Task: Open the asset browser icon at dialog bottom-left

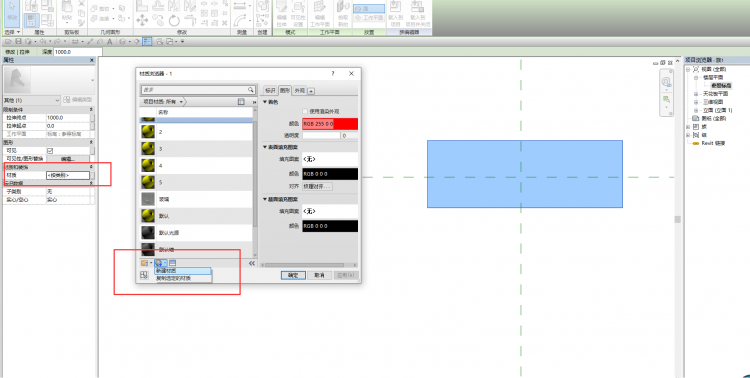Action: 143,275
